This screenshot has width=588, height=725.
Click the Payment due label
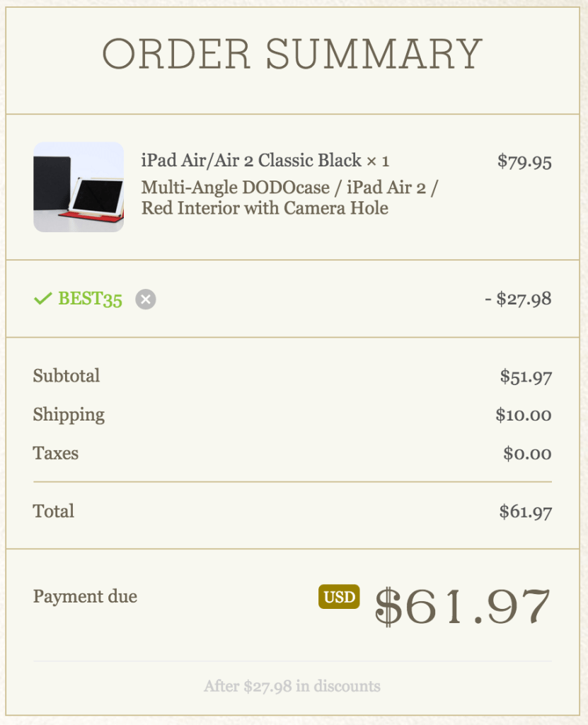pos(85,597)
